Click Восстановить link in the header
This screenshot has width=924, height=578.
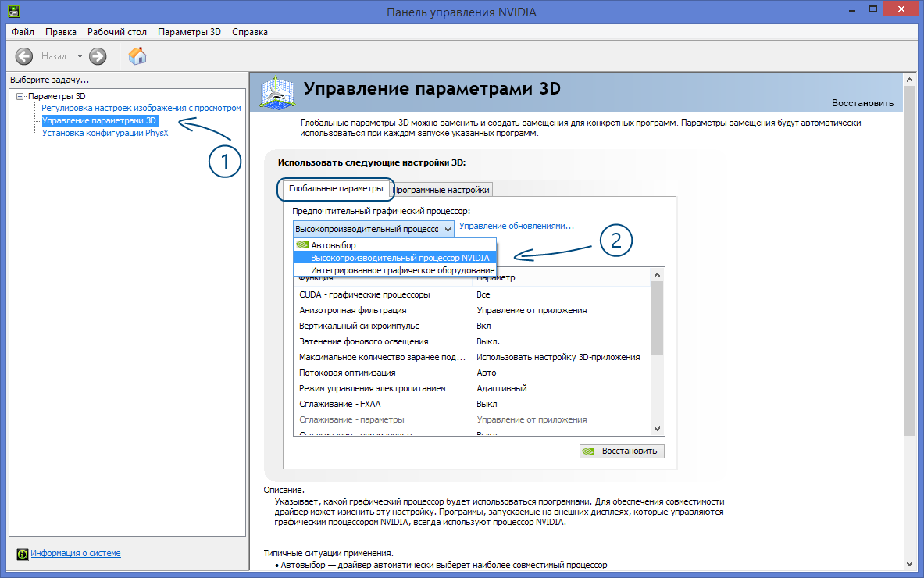(863, 103)
